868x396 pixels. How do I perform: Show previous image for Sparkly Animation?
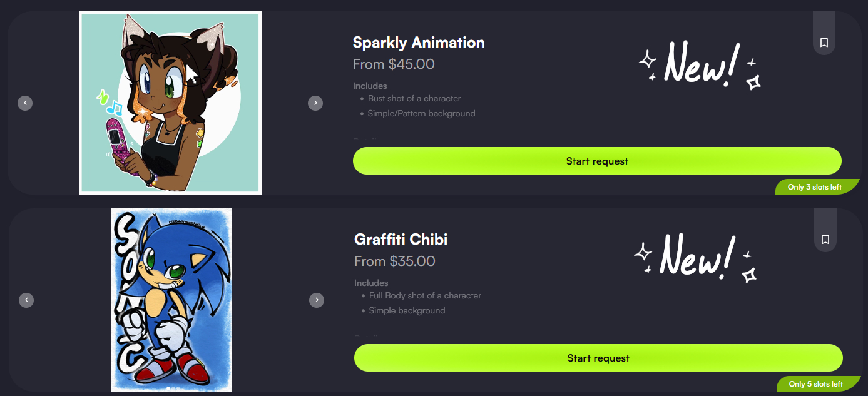click(x=25, y=103)
